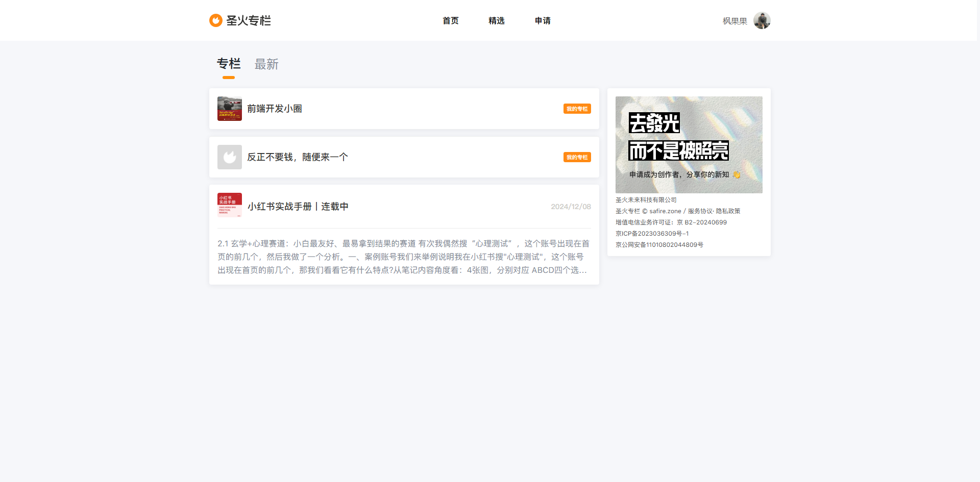Click 我的专栏 badge on 前端开发小圈 row

click(577, 109)
